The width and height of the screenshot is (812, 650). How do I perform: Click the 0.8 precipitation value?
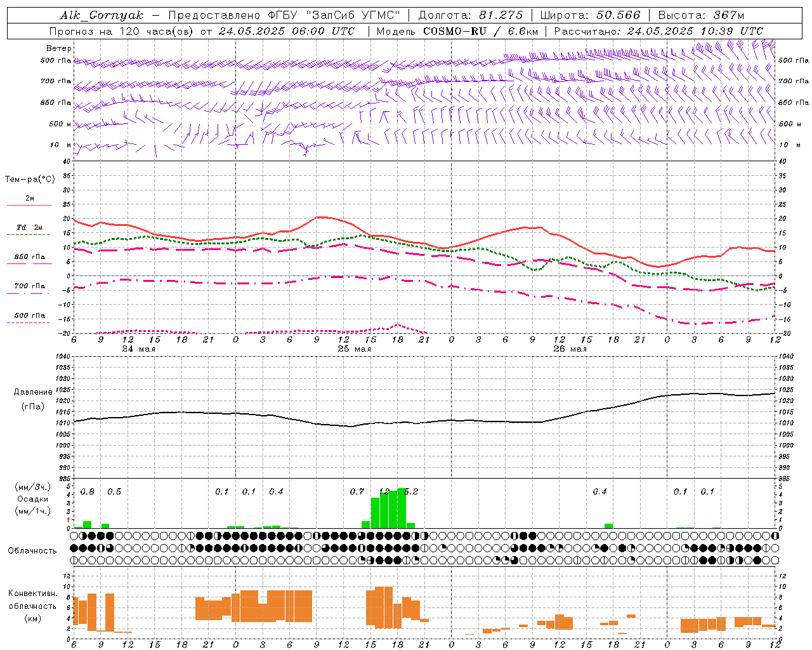pyautogui.click(x=87, y=492)
